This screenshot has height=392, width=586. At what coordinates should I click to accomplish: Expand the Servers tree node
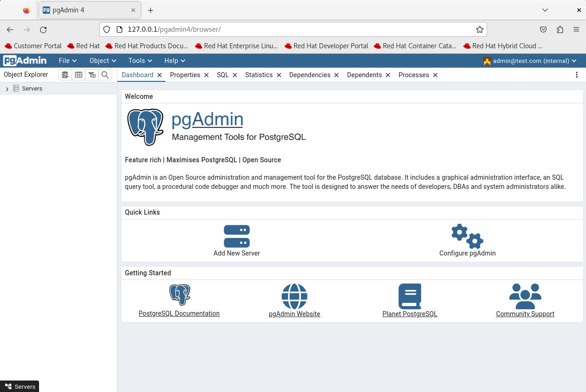pyautogui.click(x=7, y=88)
